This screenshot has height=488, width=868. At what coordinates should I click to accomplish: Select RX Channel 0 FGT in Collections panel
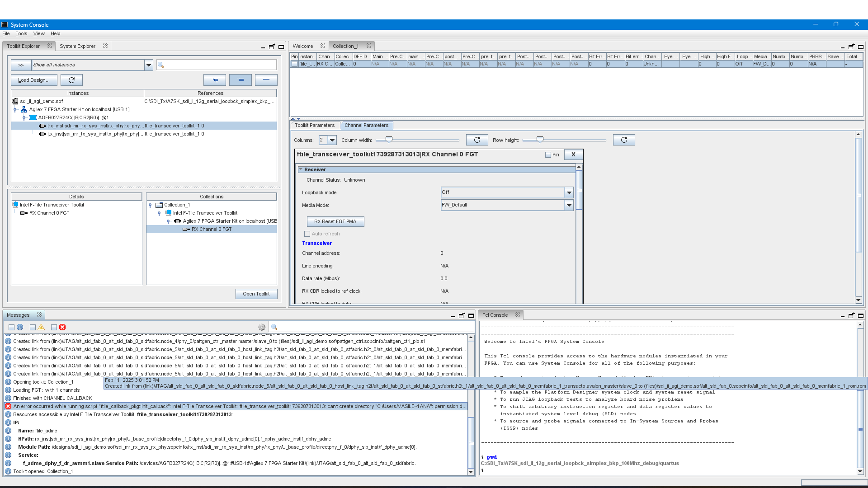[x=212, y=230]
